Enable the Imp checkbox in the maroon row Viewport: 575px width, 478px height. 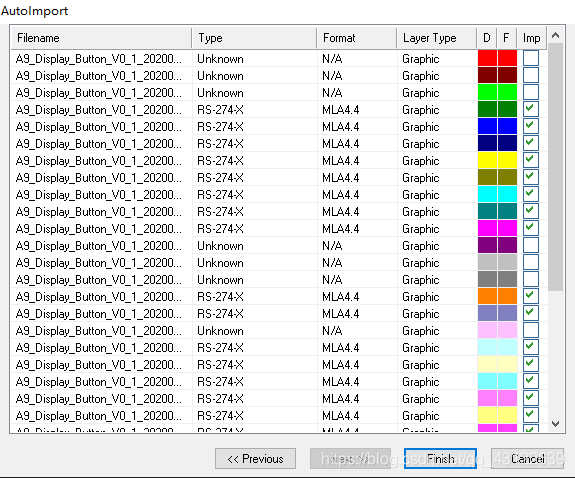(531, 75)
